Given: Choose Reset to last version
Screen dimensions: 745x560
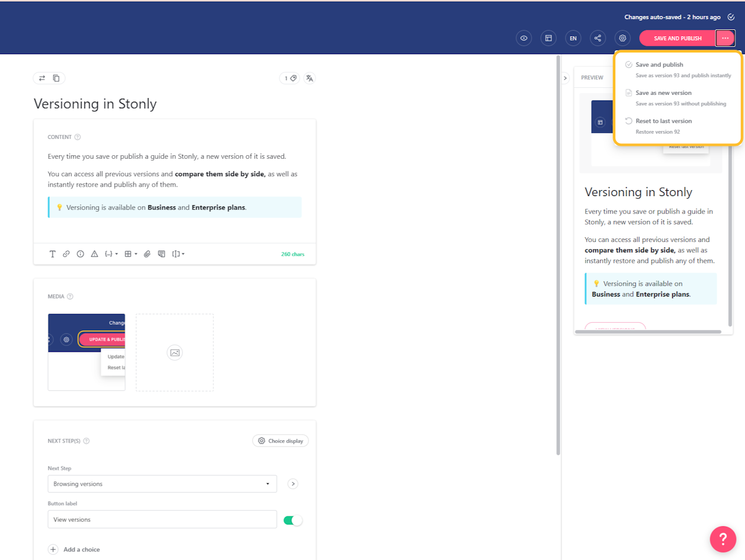Looking at the screenshot, I should pos(664,121).
